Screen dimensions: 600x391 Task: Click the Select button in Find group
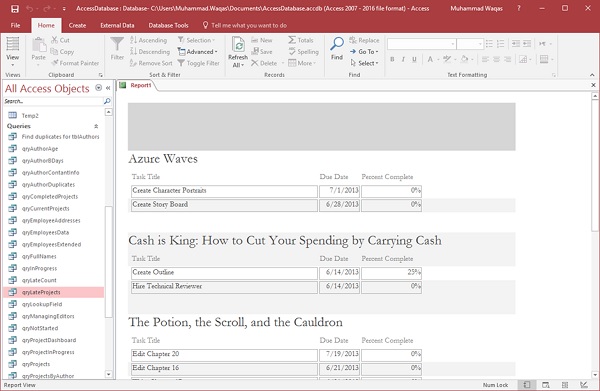click(x=364, y=63)
